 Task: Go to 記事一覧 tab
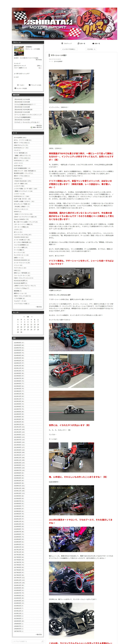(81, 43)
